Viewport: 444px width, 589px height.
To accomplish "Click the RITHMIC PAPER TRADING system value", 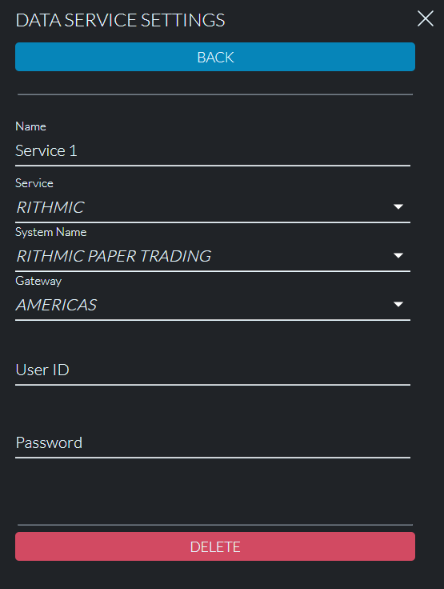I will (113, 256).
